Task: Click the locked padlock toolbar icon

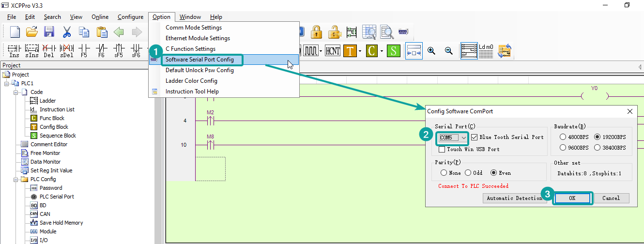Action: click(317, 32)
